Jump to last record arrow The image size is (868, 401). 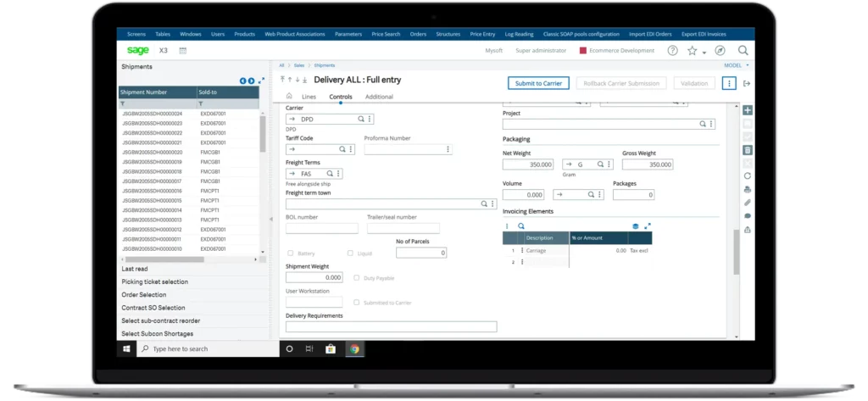point(304,80)
